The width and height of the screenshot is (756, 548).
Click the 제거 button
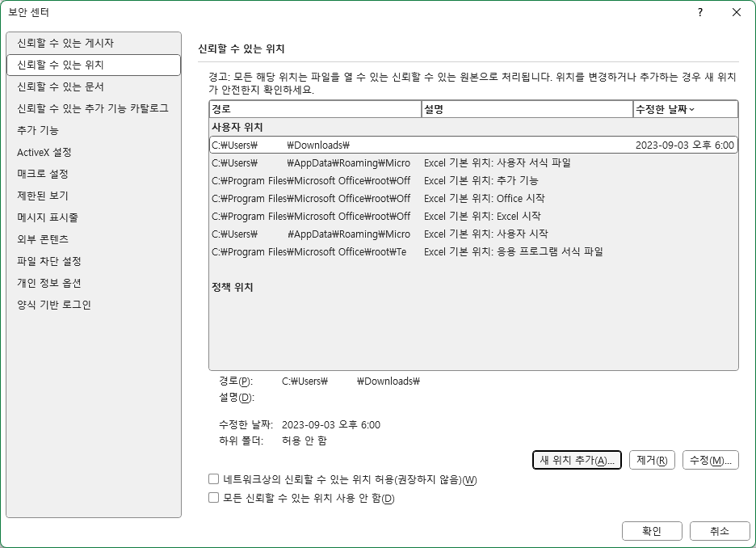tap(652, 459)
